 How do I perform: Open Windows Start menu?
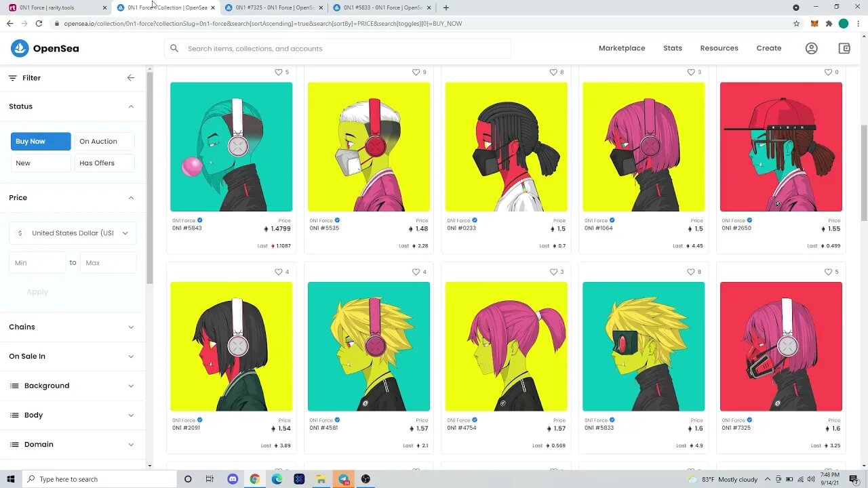coord(11,479)
